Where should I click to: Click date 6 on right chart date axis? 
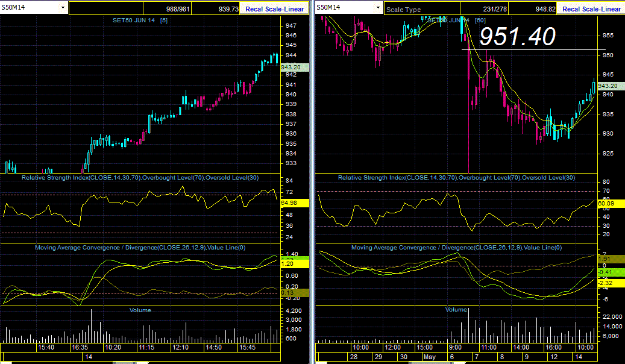click(x=451, y=357)
